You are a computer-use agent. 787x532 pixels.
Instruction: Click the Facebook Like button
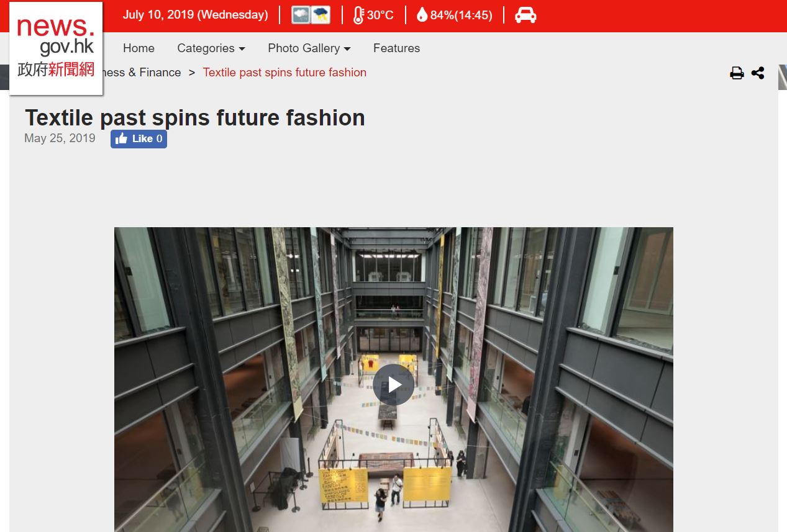pyautogui.click(x=139, y=139)
